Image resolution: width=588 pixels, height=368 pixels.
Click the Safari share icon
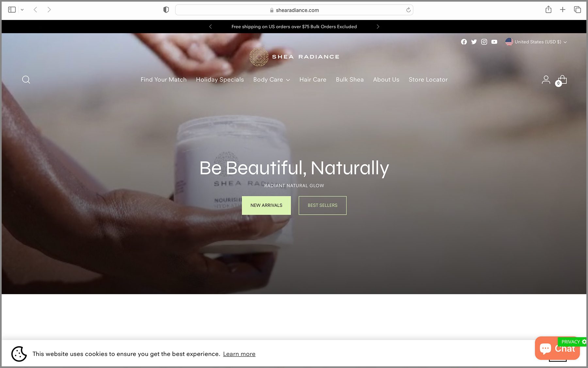[548, 10]
